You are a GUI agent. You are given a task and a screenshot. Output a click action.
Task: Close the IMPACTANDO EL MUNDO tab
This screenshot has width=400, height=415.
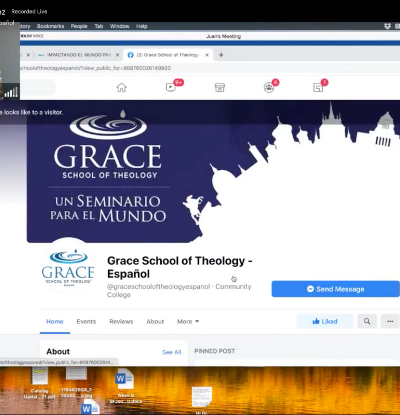click(117, 55)
